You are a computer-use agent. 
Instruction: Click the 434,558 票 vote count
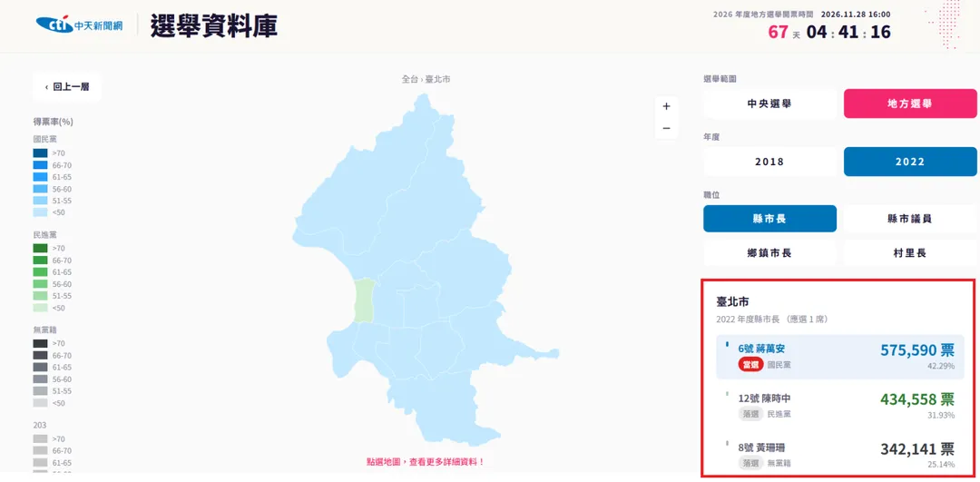click(x=917, y=399)
